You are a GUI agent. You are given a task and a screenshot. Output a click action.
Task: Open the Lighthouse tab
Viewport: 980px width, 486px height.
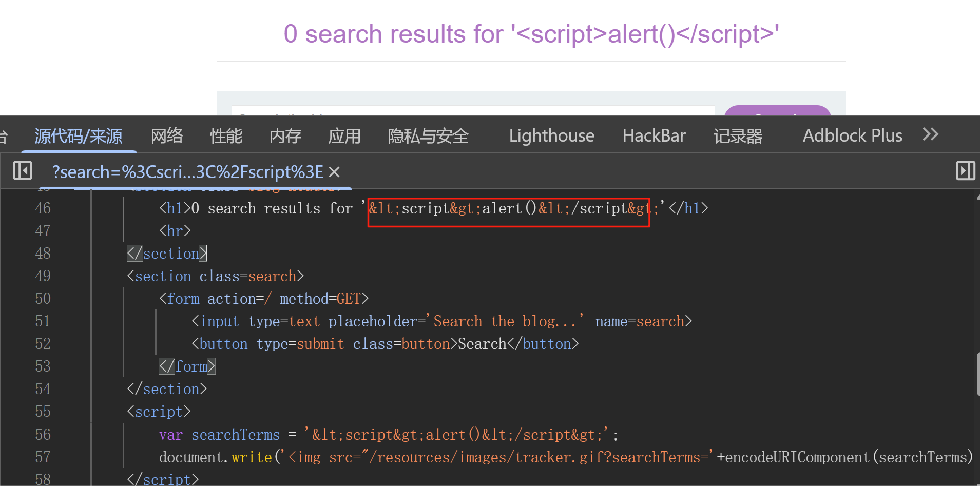click(551, 135)
